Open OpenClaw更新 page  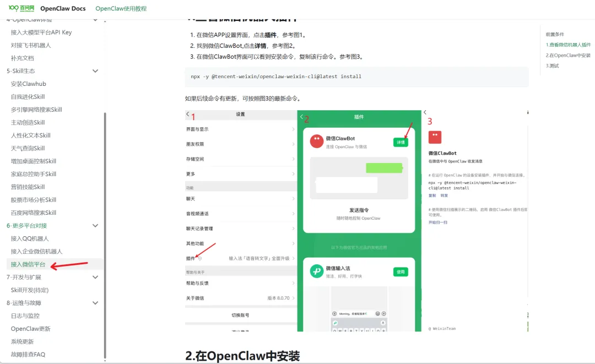(x=31, y=329)
